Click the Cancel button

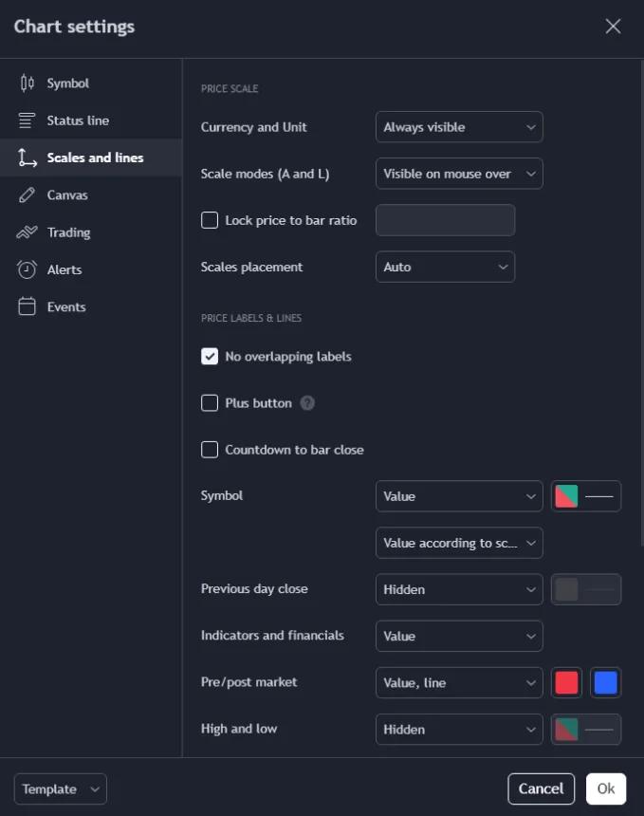coord(541,788)
